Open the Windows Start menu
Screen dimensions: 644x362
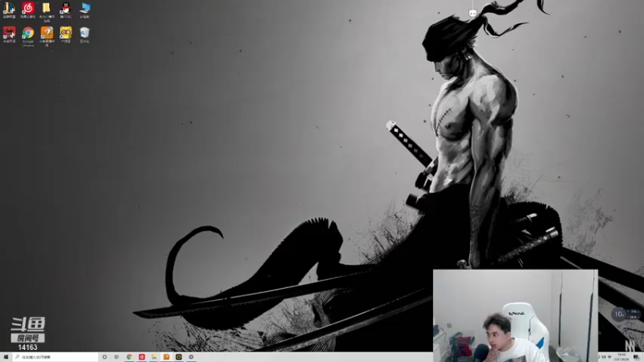click(6, 357)
